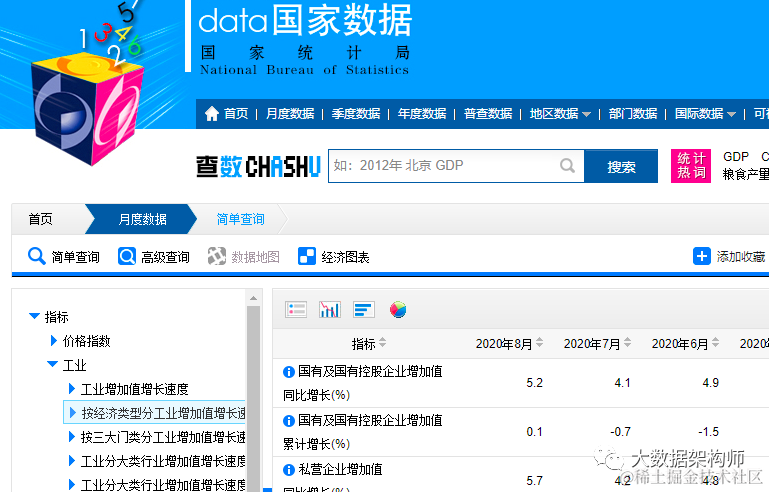Expand 工业增加值增长速度 node
The width and height of the screenshot is (769, 492).
click(x=72, y=389)
